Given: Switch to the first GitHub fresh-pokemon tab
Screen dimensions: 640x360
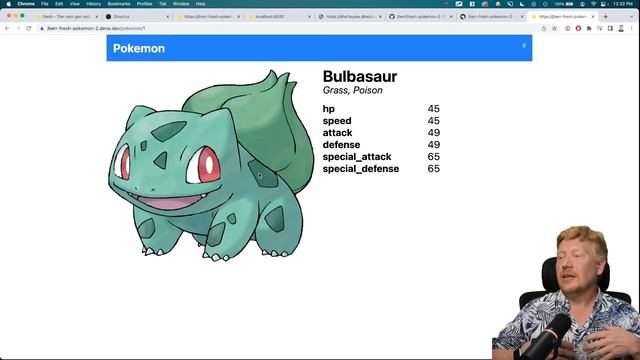Looking at the screenshot, I should [x=421, y=17].
